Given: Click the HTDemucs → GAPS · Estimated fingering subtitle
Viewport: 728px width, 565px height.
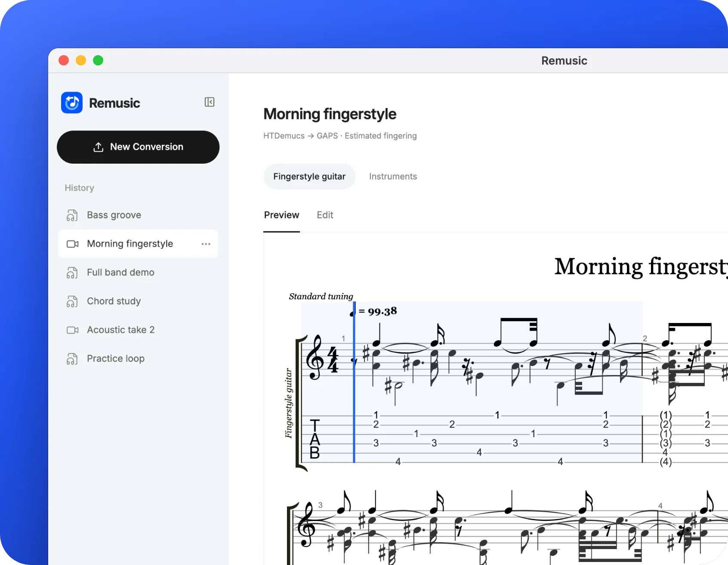Looking at the screenshot, I should [x=340, y=136].
